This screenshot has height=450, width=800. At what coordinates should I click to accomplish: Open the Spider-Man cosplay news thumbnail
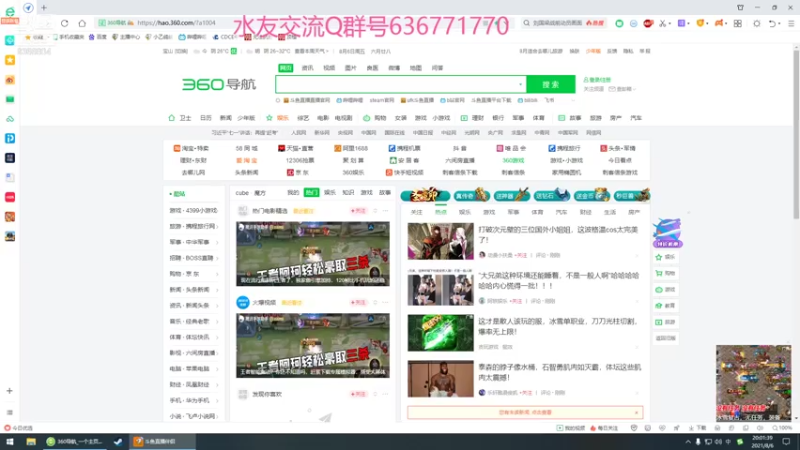(440, 241)
